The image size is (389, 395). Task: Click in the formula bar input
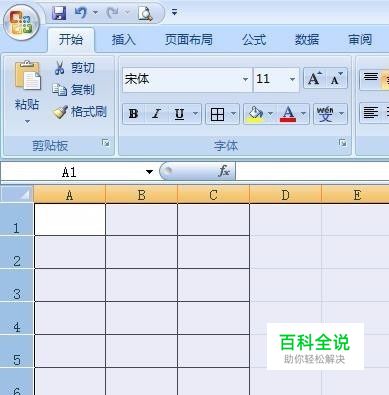pos(312,172)
